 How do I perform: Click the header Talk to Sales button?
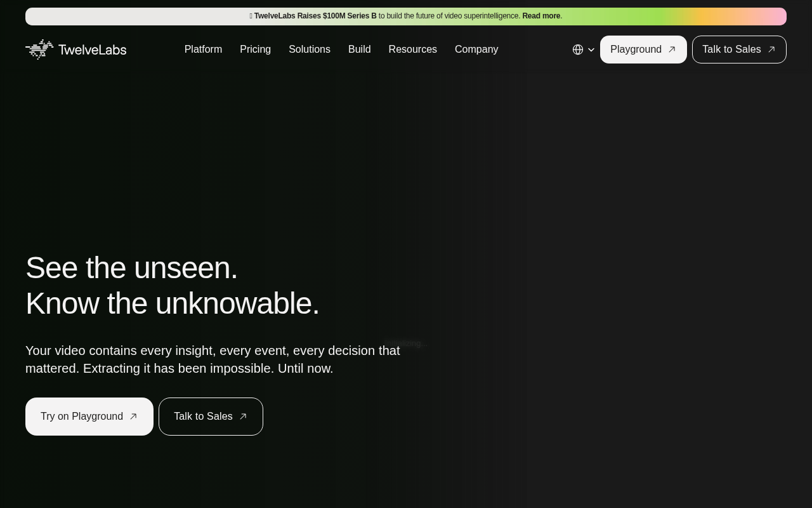tap(739, 50)
